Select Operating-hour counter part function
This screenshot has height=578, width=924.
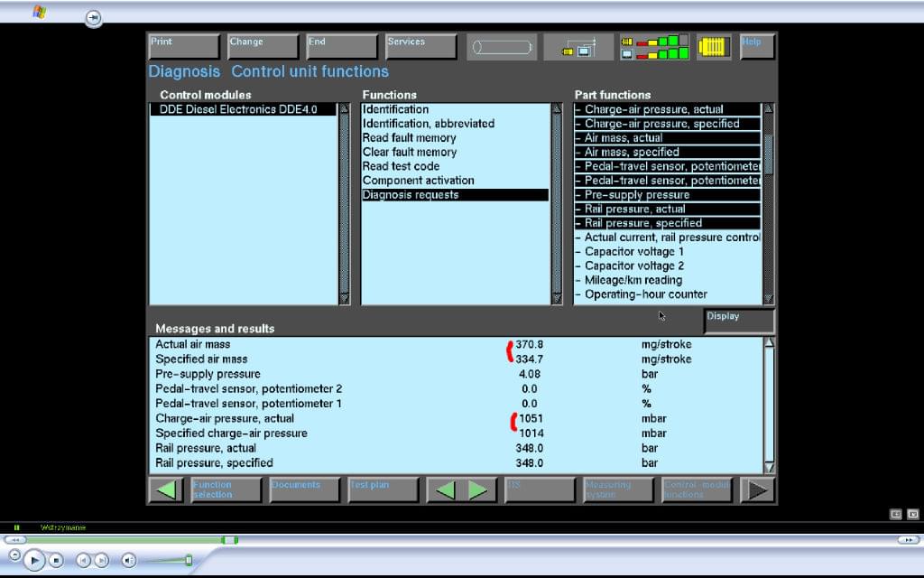coord(667,294)
